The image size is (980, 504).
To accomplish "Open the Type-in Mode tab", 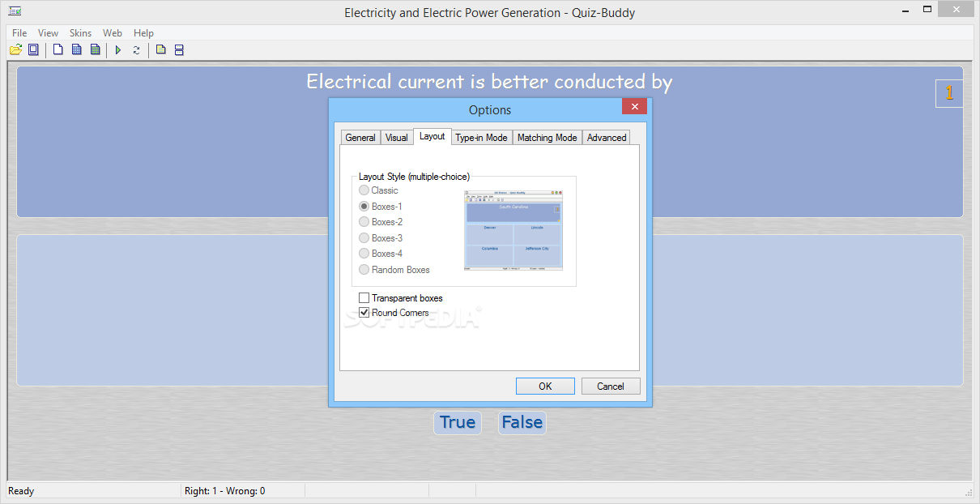I will click(481, 138).
